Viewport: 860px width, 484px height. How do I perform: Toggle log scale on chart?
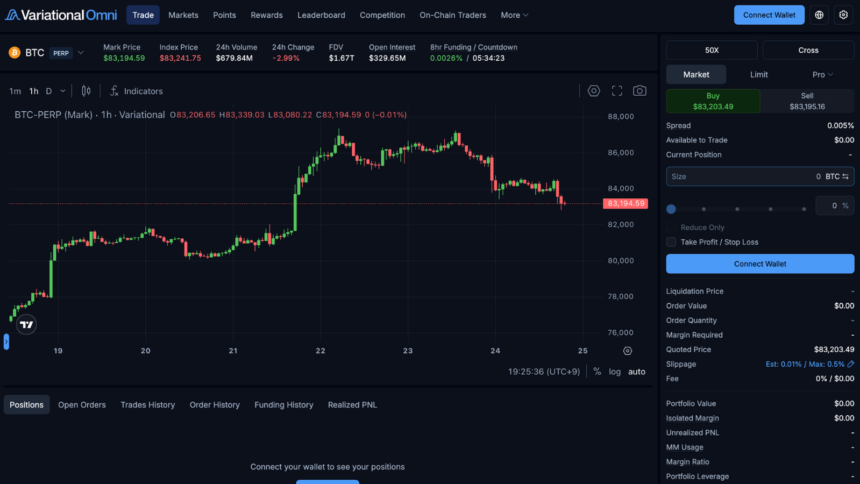(x=614, y=372)
